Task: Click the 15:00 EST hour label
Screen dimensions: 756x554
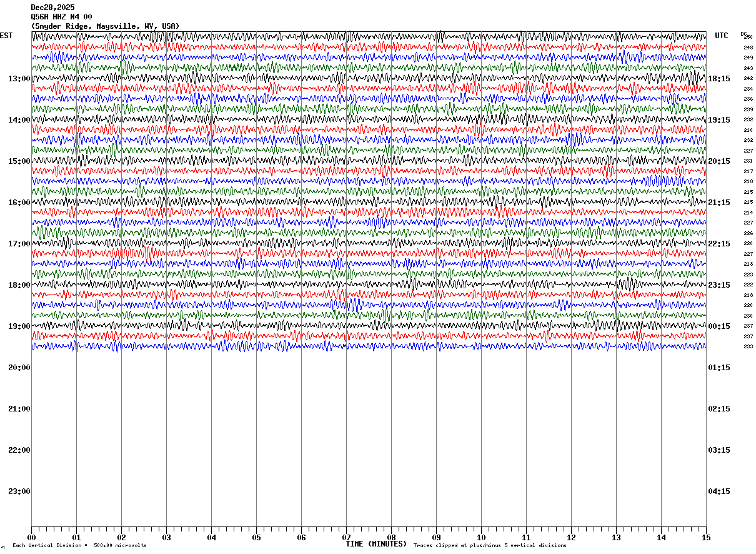Action: [19, 161]
